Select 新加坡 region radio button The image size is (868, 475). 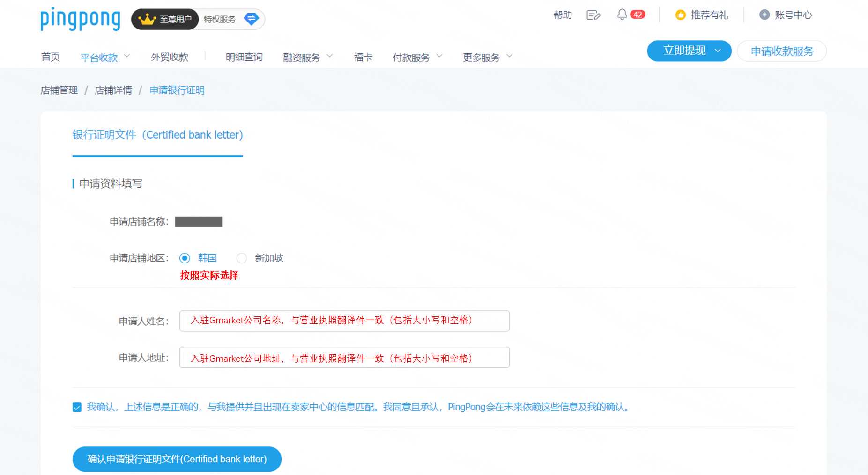pyautogui.click(x=242, y=258)
